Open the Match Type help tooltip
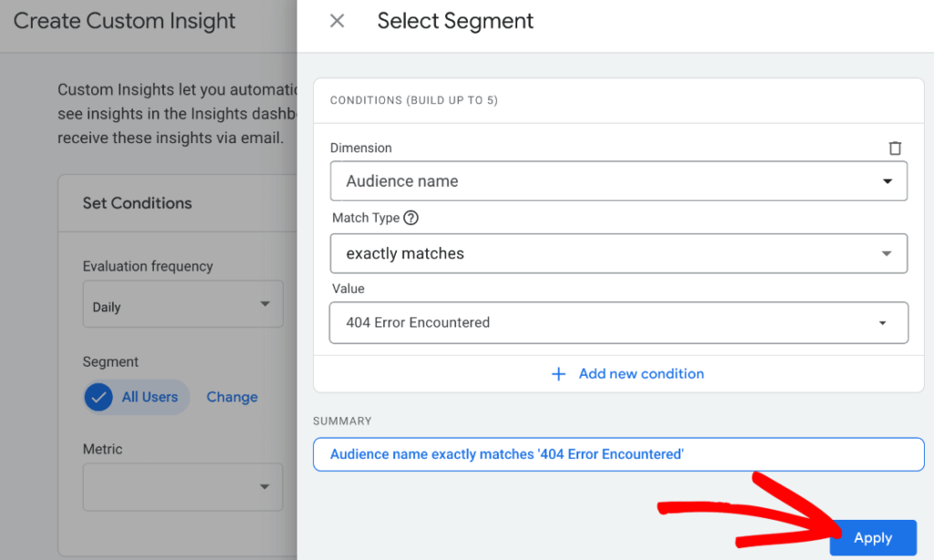Screen dimensions: 934x560 point(410,217)
